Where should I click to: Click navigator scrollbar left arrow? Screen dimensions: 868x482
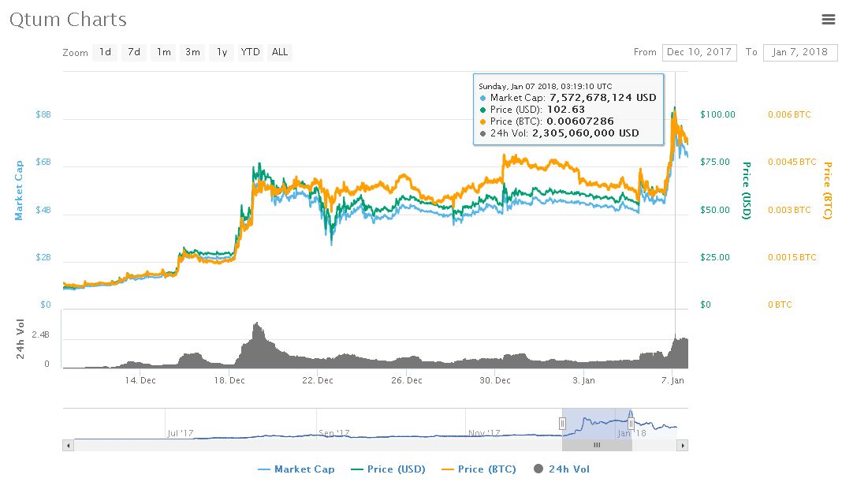pos(68,446)
